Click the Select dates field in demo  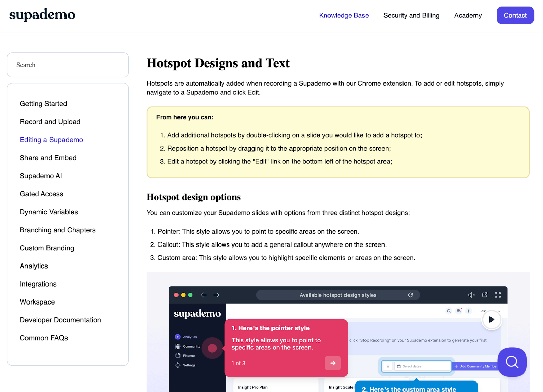coord(423,366)
